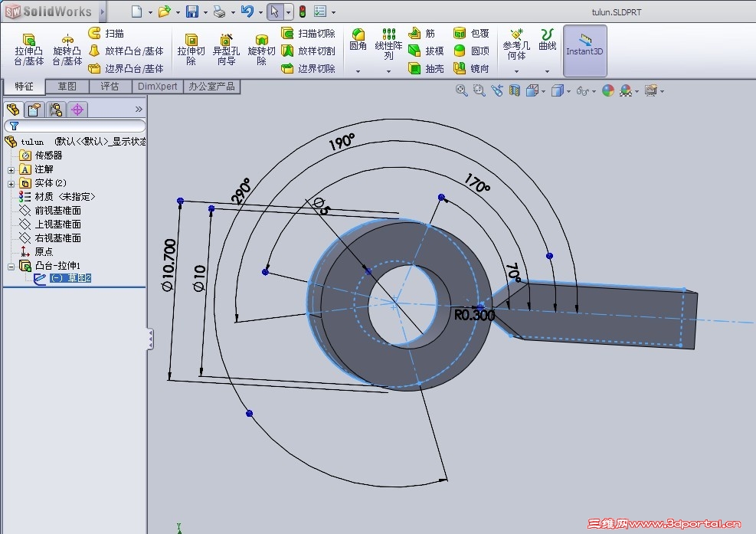The height and width of the screenshot is (534, 756).
Task: Click the Section View icon
Action: pyautogui.click(x=515, y=90)
